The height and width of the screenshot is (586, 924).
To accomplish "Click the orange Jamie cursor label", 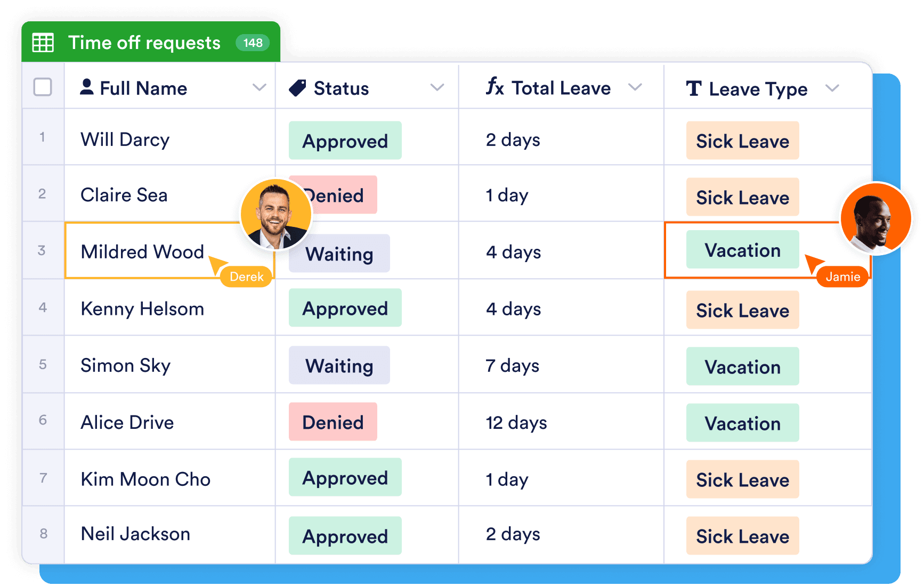I will pos(842,277).
